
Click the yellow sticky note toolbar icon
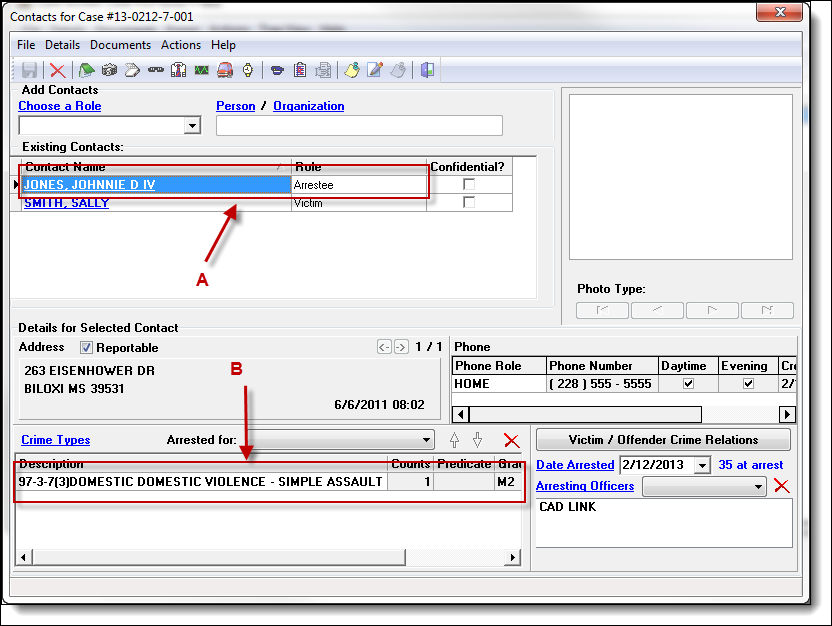352,70
